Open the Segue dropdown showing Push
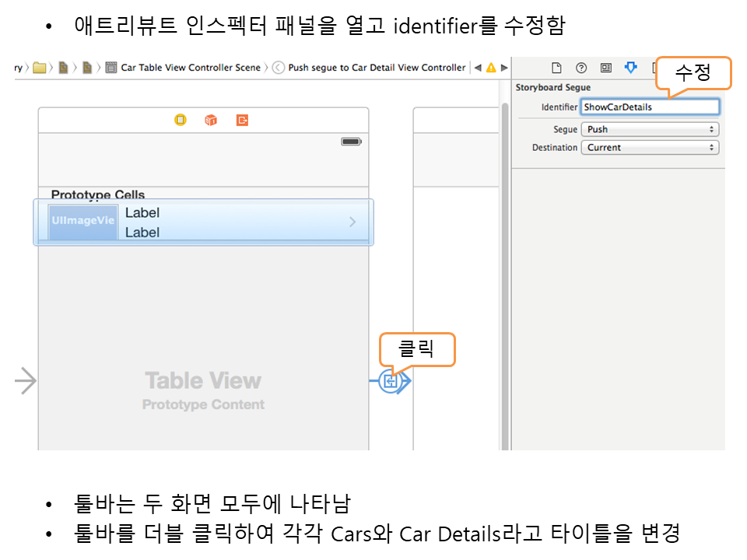Screen dimensions: 747x560 coord(650,129)
